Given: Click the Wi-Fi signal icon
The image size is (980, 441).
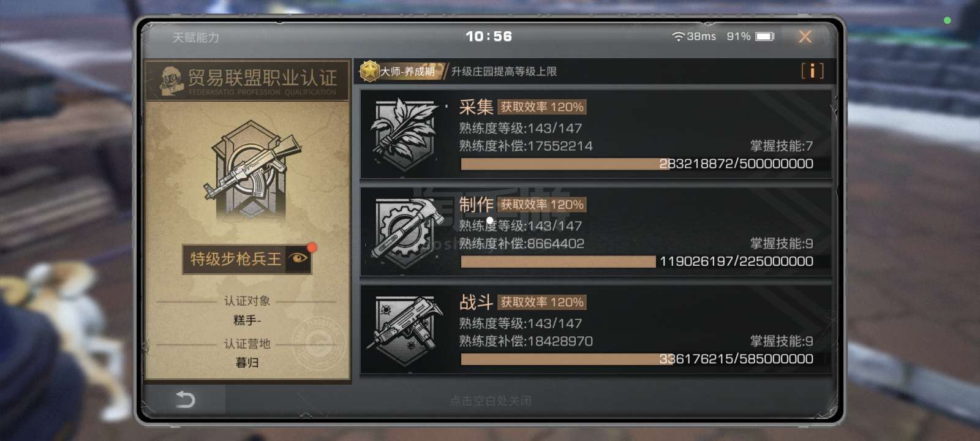Looking at the screenshot, I should tap(678, 37).
